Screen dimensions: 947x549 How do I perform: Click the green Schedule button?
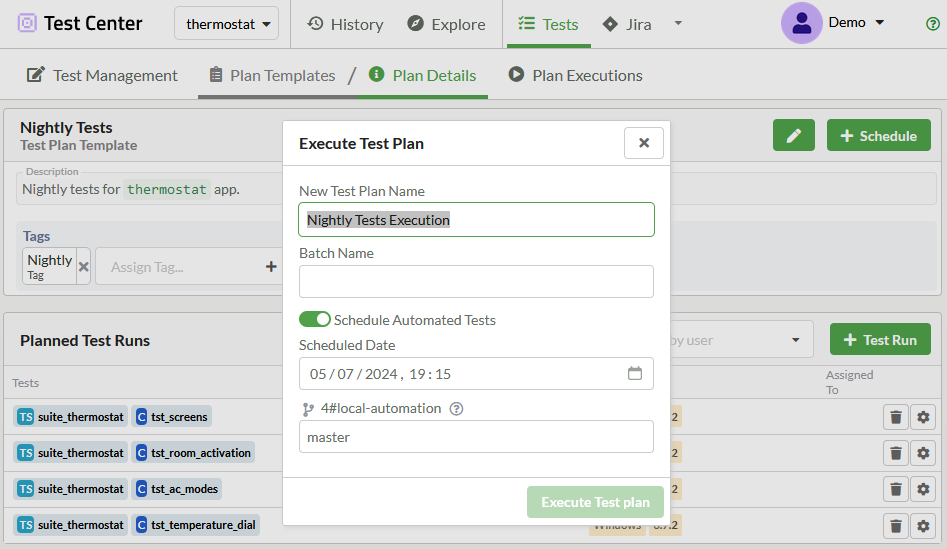coord(878,136)
